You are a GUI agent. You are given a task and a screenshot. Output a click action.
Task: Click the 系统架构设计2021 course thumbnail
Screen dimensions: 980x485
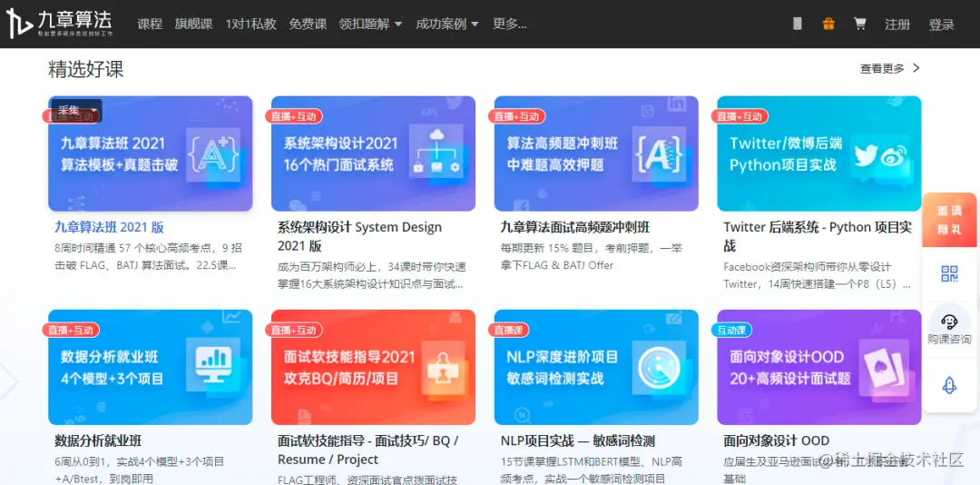click(373, 153)
